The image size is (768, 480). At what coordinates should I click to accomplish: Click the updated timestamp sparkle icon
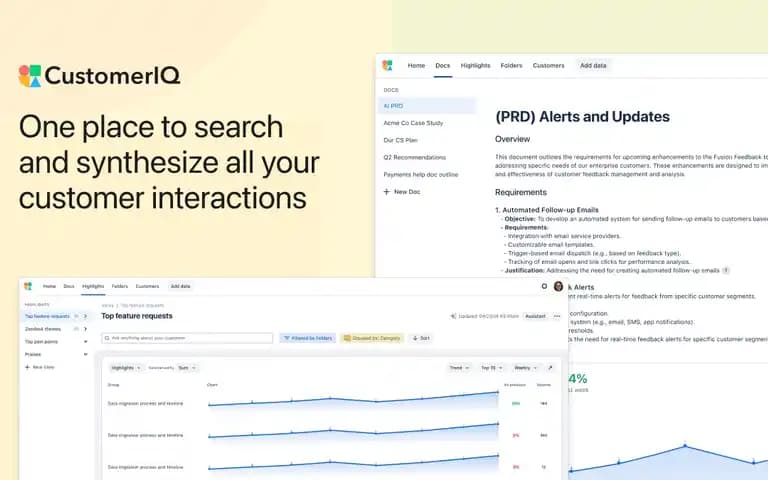[453, 316]
